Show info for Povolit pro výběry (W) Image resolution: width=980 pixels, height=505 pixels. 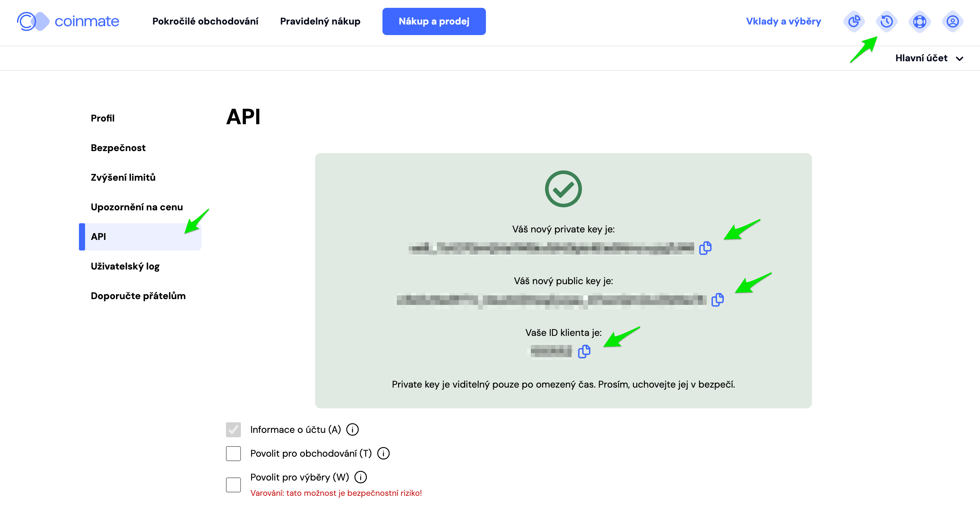[x=360, y=477]
